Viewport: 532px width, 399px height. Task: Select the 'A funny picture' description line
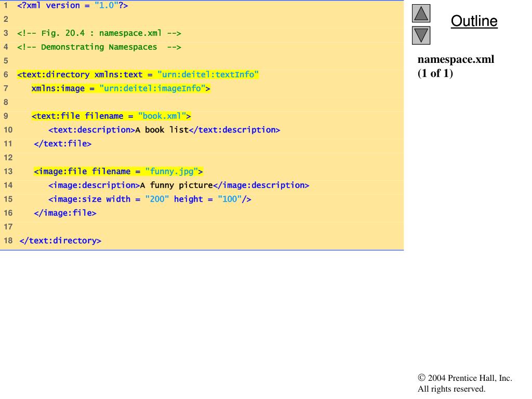point(179,185)
